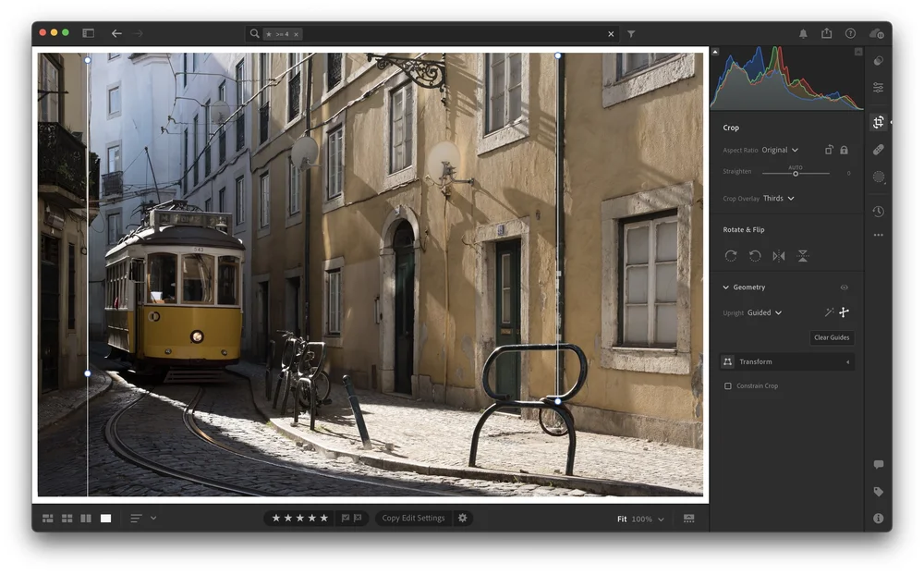Switch to detail view mode
Image resolution: width=924 pixels, height=574 pixels.
(x=104, y=518)
